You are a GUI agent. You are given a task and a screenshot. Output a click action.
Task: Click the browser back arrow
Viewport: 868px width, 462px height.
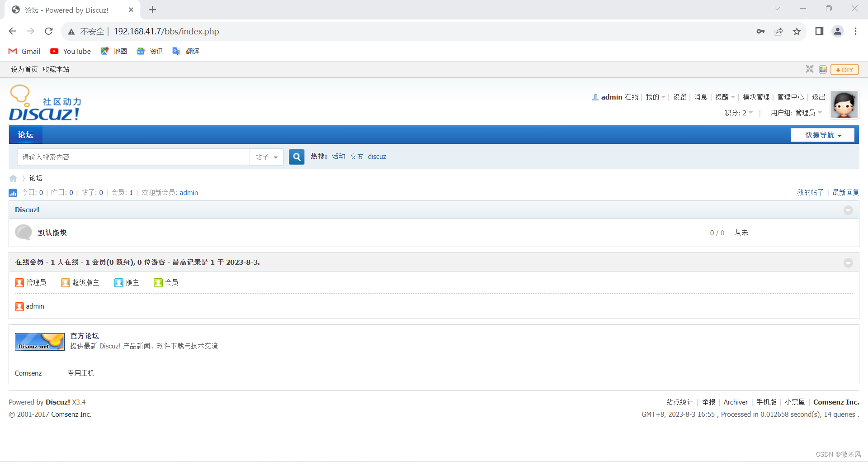pos(13,31)
